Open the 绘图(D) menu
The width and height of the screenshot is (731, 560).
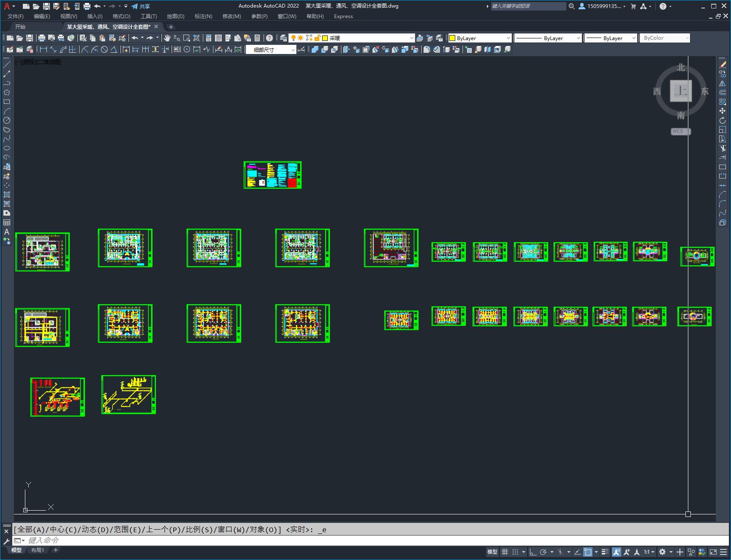(176, 16)
